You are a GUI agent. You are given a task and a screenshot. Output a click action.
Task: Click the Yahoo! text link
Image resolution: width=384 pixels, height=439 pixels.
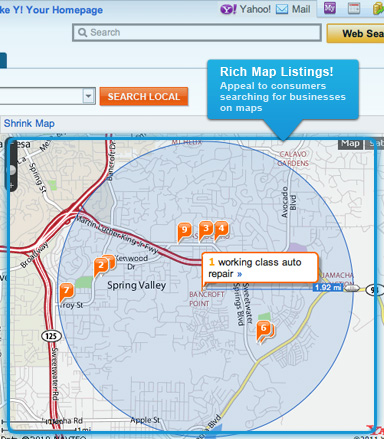click(255, 9)
